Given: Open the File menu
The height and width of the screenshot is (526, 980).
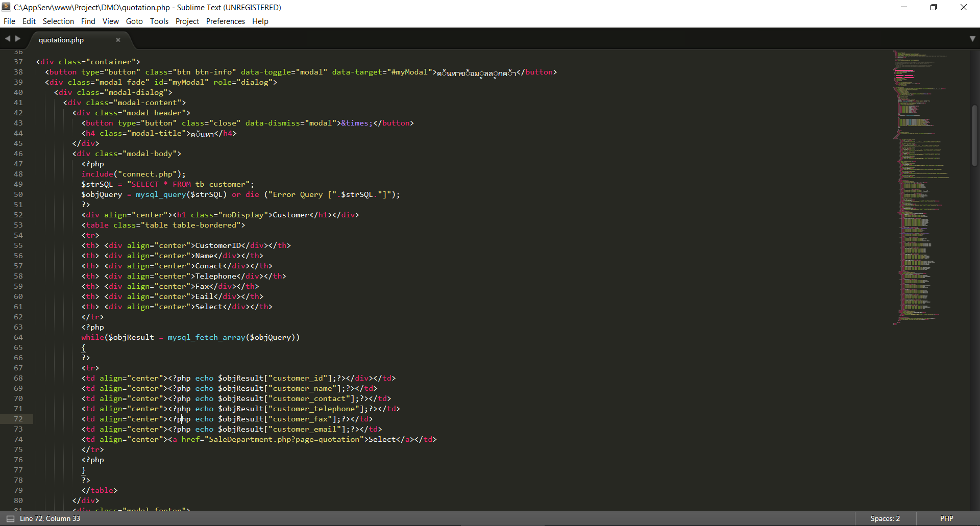Looking at the screenshot, I should pyautogui.click(x=9, y=21).
